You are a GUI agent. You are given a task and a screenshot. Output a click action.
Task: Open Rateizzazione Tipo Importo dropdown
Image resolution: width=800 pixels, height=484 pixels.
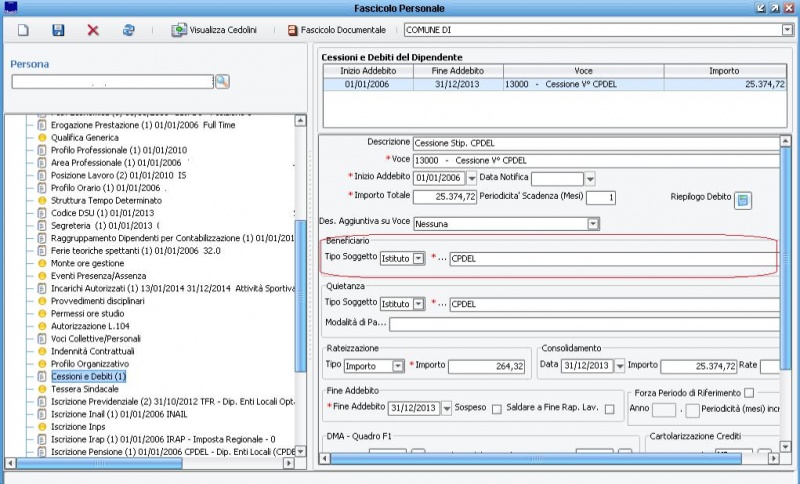pos(398,366)
